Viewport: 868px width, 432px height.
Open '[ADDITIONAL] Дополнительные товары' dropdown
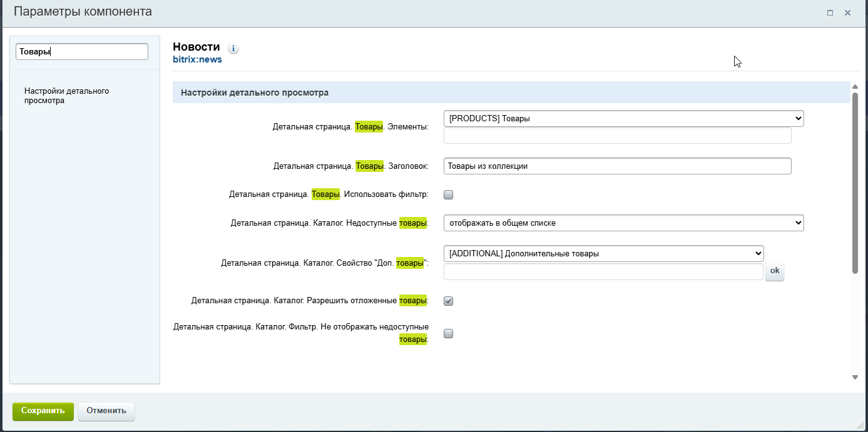603,253
